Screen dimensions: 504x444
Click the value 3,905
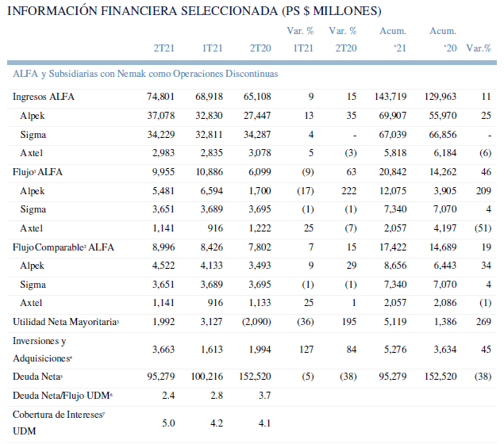tap(445, 191)
